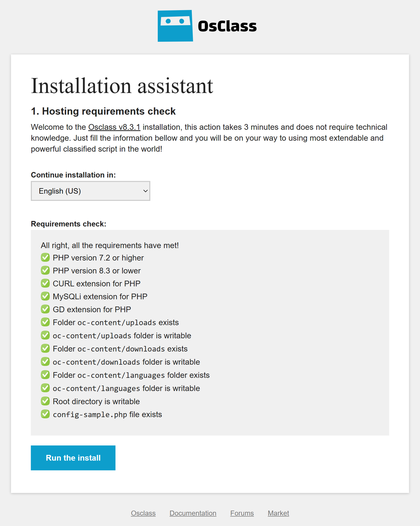Click the Requirements check label
This screenshot has width=420, height=526.
pos(69,224)
